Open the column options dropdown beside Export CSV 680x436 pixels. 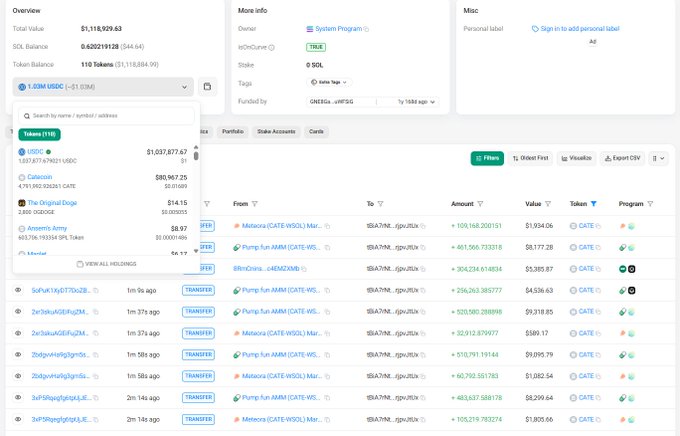(x=658, y=158)
